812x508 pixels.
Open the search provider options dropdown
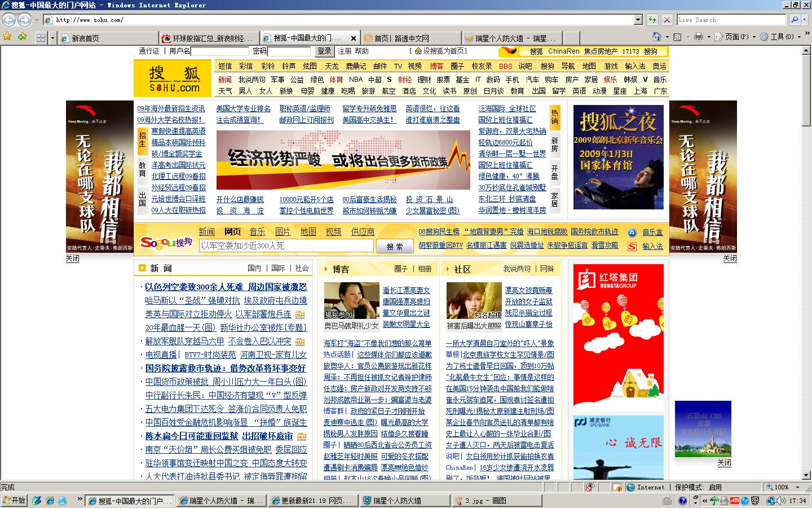pyautogui.click(x=805, y=20)
